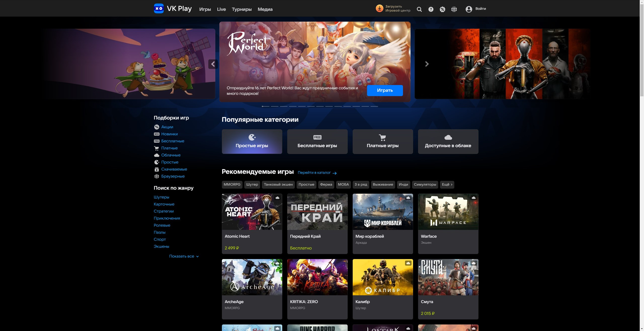This screenshot has height=331, width=644.
Task: Open the VK Play logo home link
Action: [173, 9]
